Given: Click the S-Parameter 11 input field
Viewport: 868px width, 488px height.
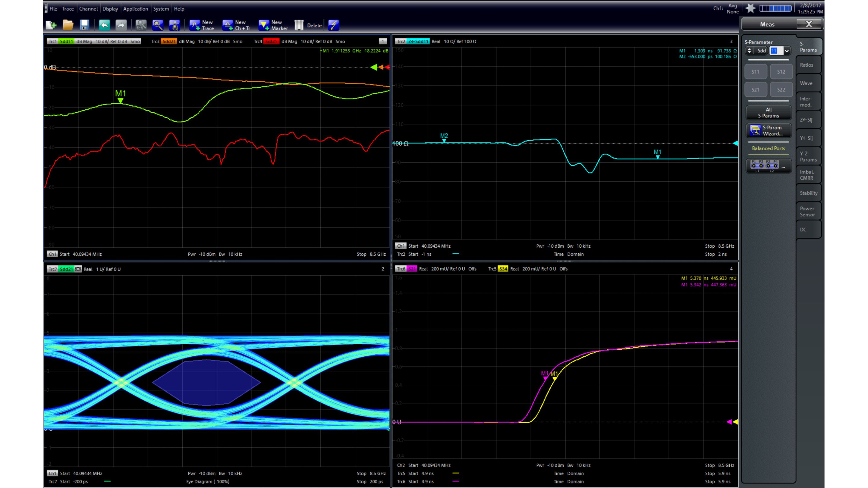Looking at the screenshot, I should coord(775,51).
